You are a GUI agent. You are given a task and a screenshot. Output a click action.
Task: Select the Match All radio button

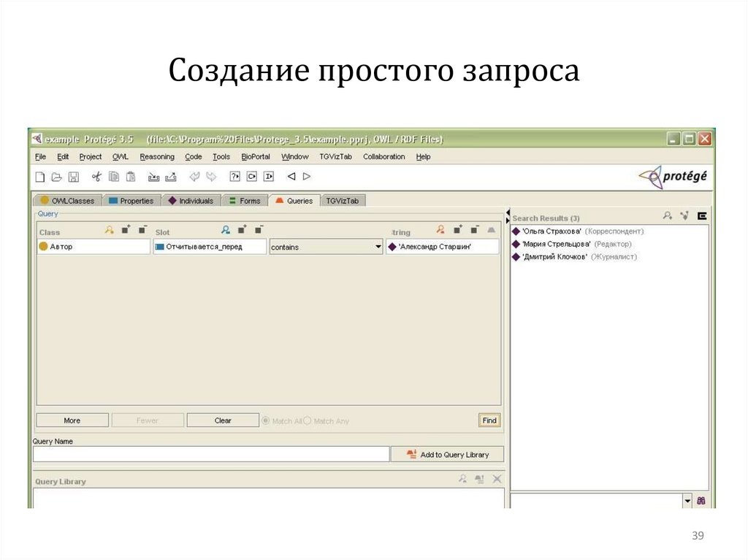pyautogui.click(x=266, y=421)
